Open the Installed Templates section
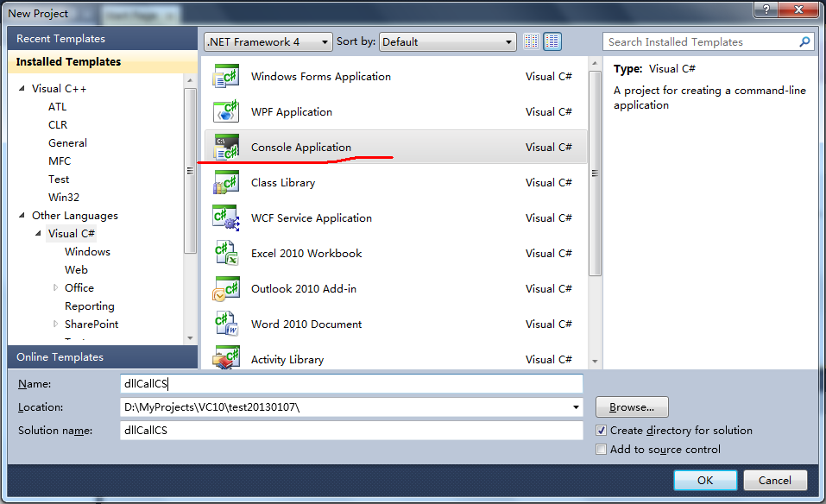The width and height of the screenshot is (826, 504). point(103,61)
